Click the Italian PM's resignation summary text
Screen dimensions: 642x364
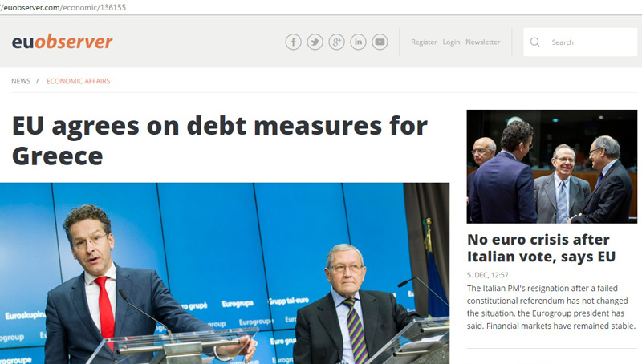click(x=551, y=307)
